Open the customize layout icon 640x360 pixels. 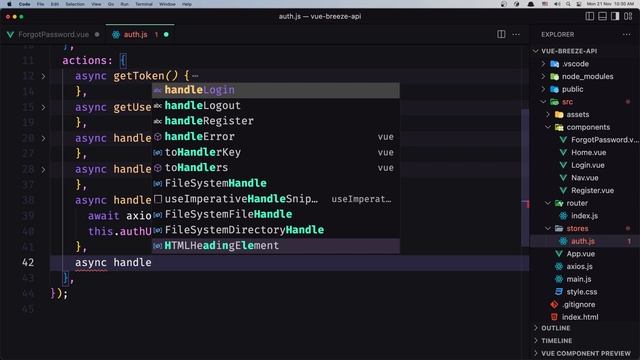tap(628, 16)
